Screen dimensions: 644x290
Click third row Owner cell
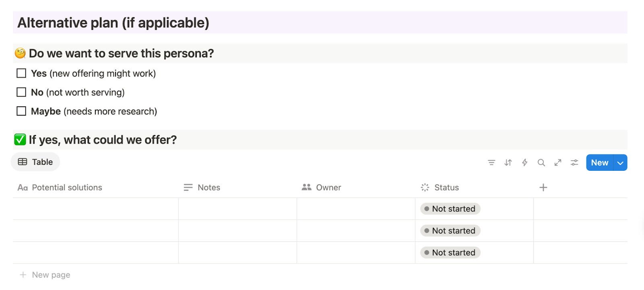tap(356, 253)
